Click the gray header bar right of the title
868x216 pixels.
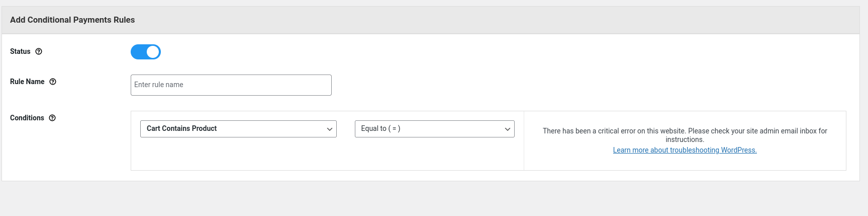452,20
